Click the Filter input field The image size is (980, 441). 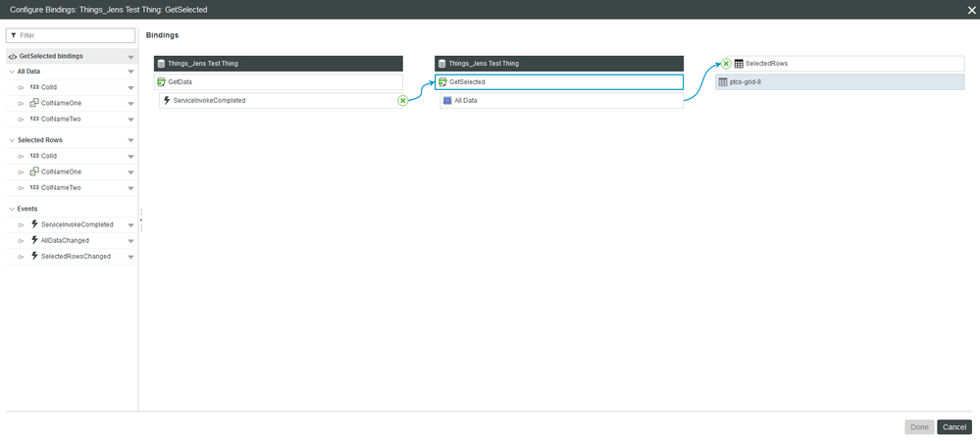tap(71, 35)
